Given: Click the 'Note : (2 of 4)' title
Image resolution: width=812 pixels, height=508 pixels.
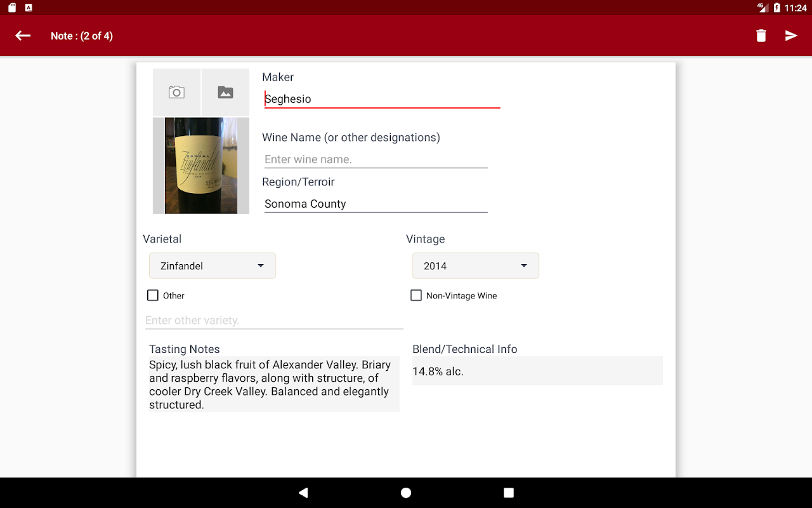Looking at the screenshot, I should click(x=82, y=36).
